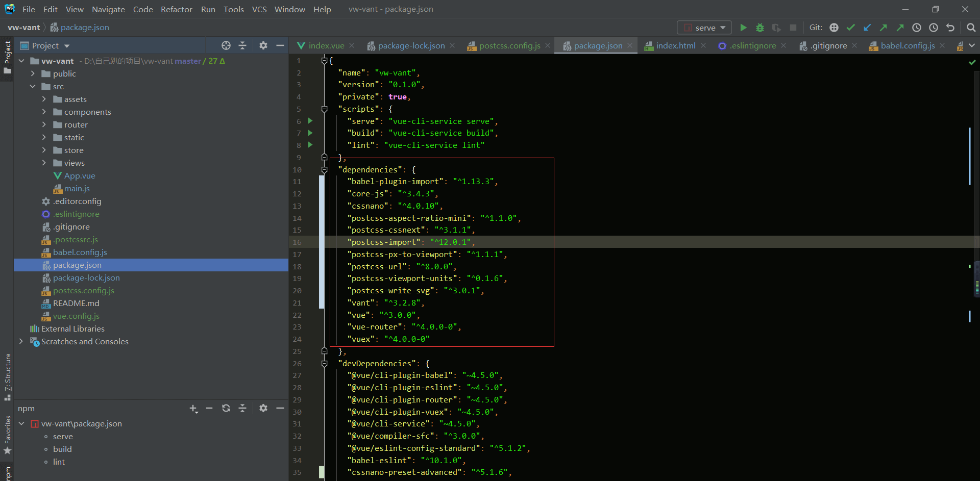980x481 pixels.
Task: Open the Refactor menu
Action: tap(176, 9)
